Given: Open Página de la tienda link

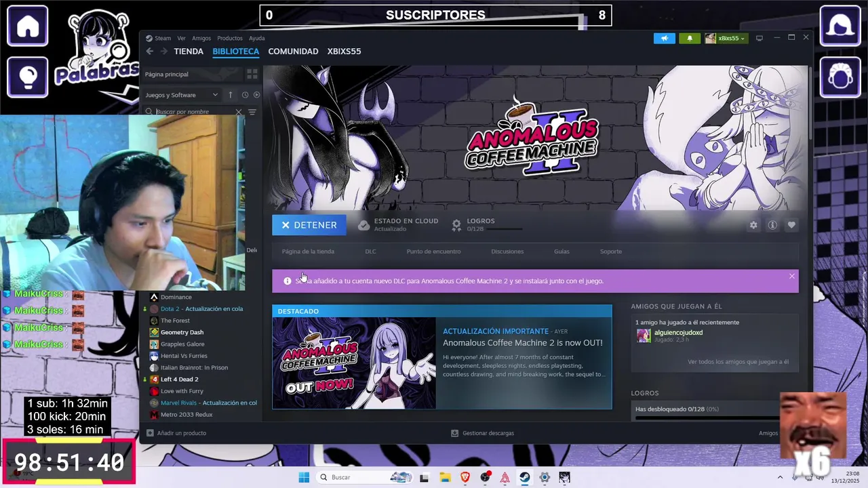Looking at the screenshot, I should [308, 251].
